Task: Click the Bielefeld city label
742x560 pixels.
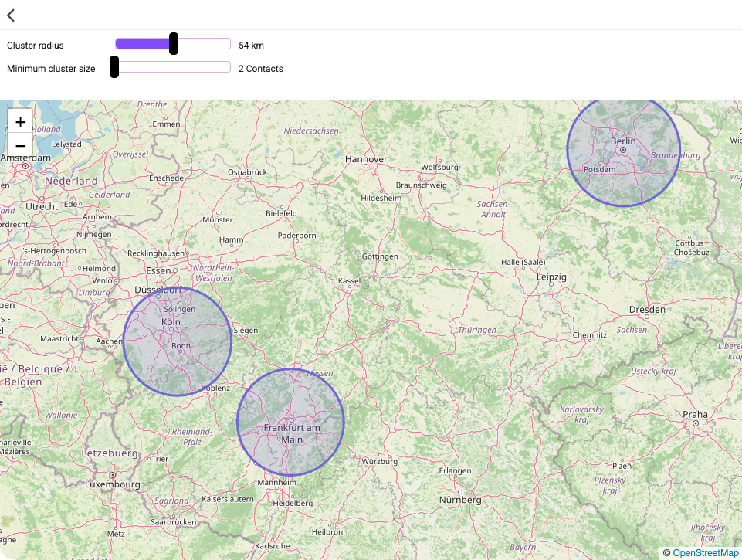Action: [281, 213]
